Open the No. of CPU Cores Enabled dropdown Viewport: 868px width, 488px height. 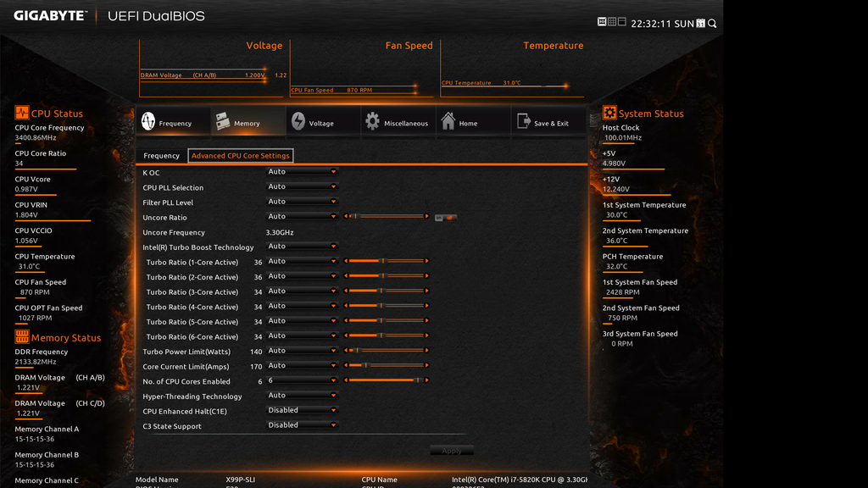pyautogui.click(x=302, y=380)
